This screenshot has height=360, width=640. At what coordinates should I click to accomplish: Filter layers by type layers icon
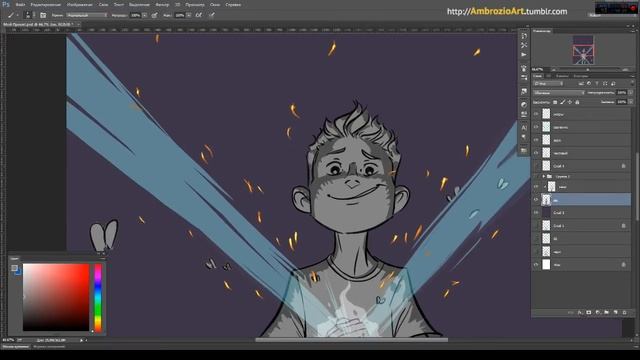pos(597,84)
